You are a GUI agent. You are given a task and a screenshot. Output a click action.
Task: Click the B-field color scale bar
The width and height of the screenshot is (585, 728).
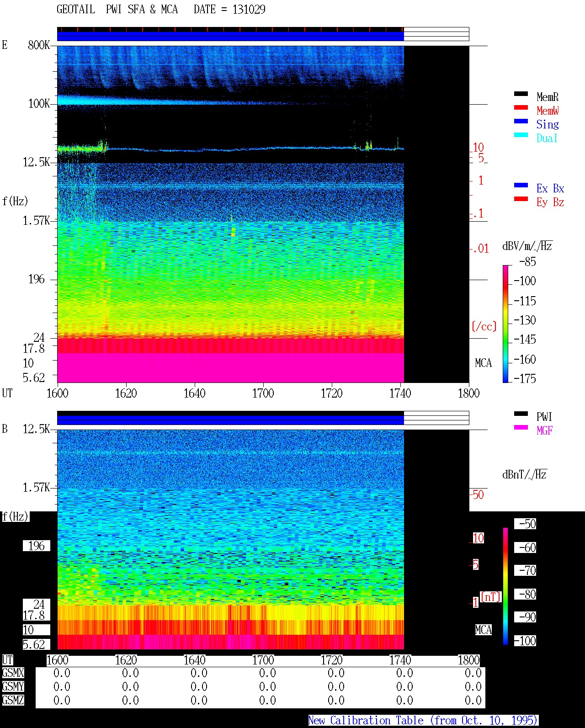coord(505,586)
